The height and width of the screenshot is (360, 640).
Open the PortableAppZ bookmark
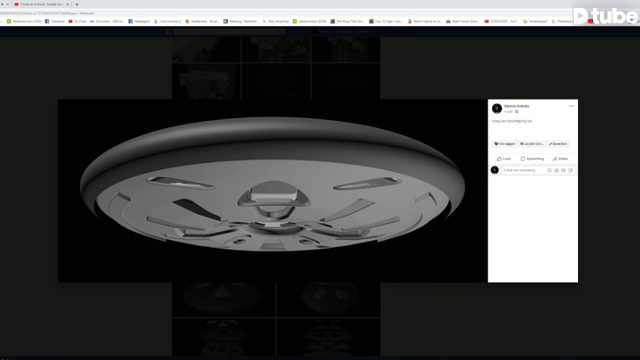pos(536,21)
